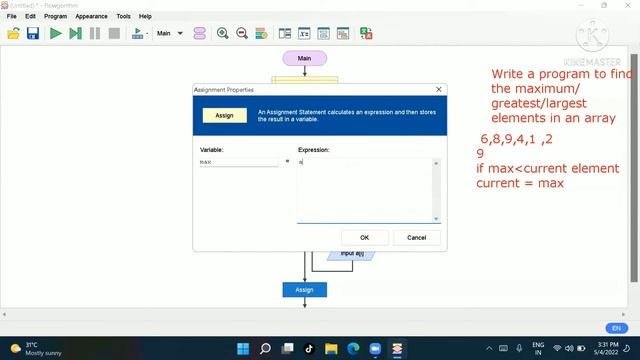
Task: Open the microphone tray icon
Action: coord(519,349)
